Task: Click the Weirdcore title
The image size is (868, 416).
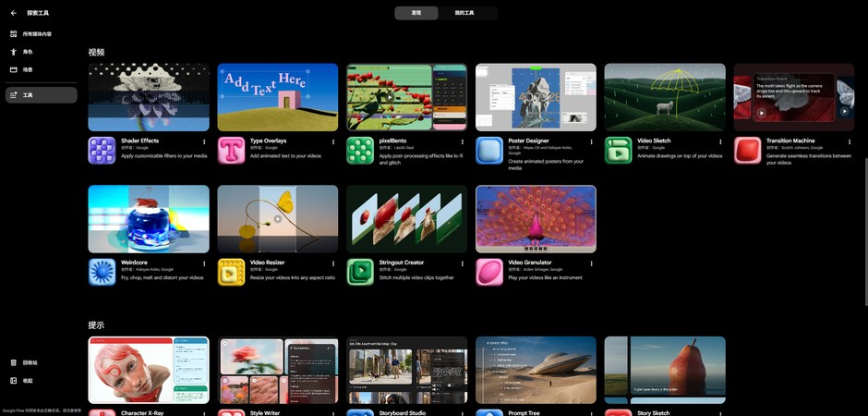Action: pos(135,263)
